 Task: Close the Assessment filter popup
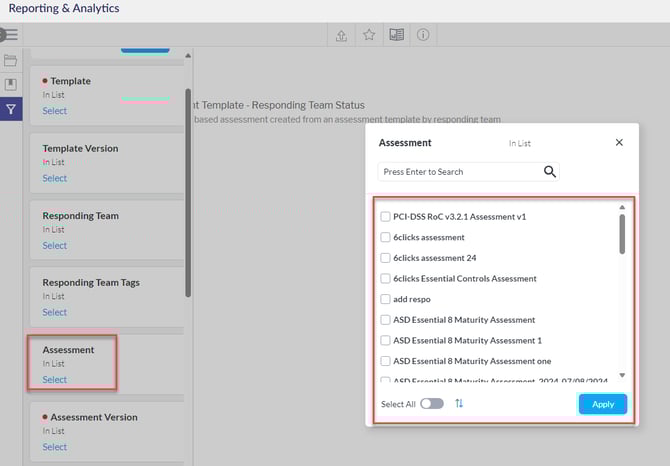point(619,143)
